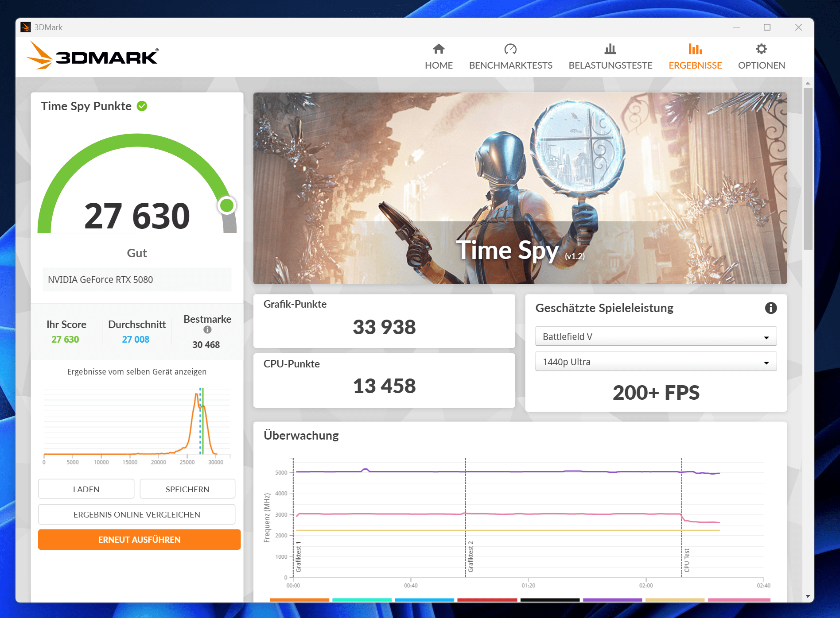
Task: Click the 'Time Spy Punkte' heading
Action: tap(86, 106)
